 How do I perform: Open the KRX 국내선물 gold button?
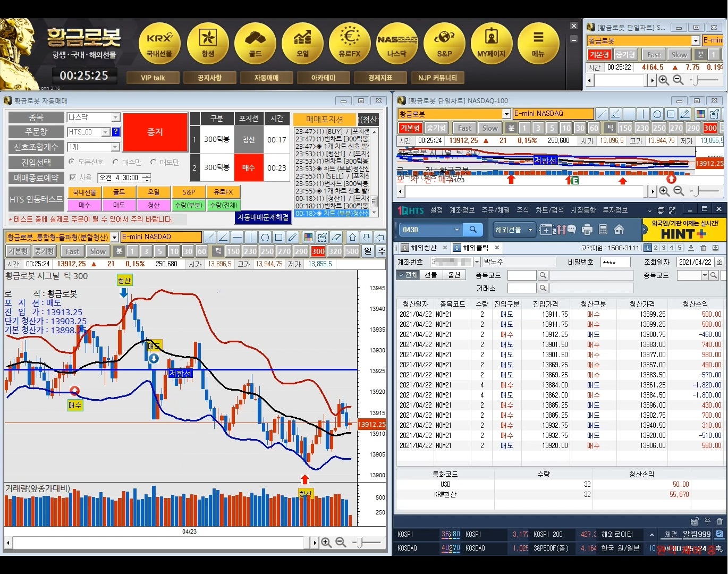pos(159,44)
